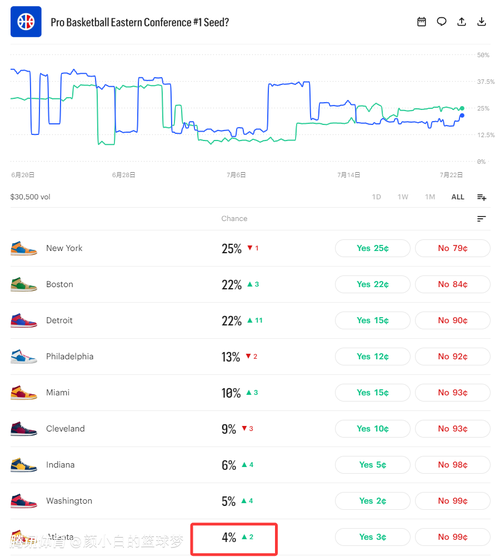
Task: Click the green line endpoint on chart
Action: [x=462, y=108]
